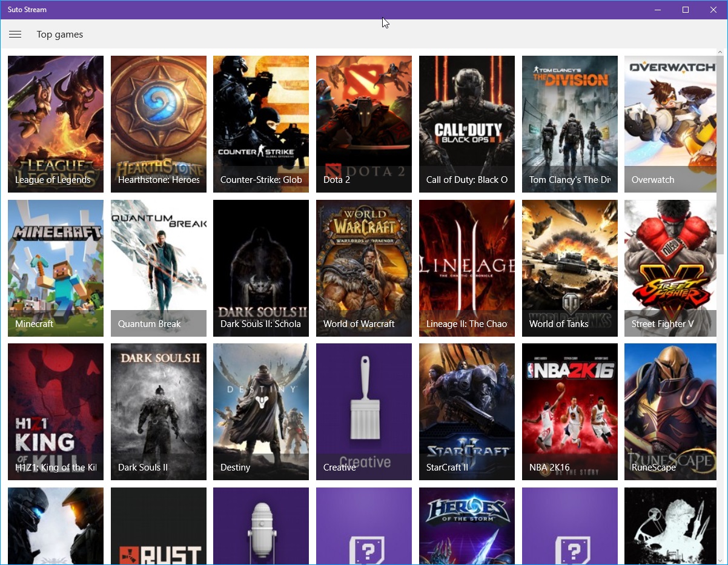
Task: Open the World of Tanks tile
Action: (570, 268)
